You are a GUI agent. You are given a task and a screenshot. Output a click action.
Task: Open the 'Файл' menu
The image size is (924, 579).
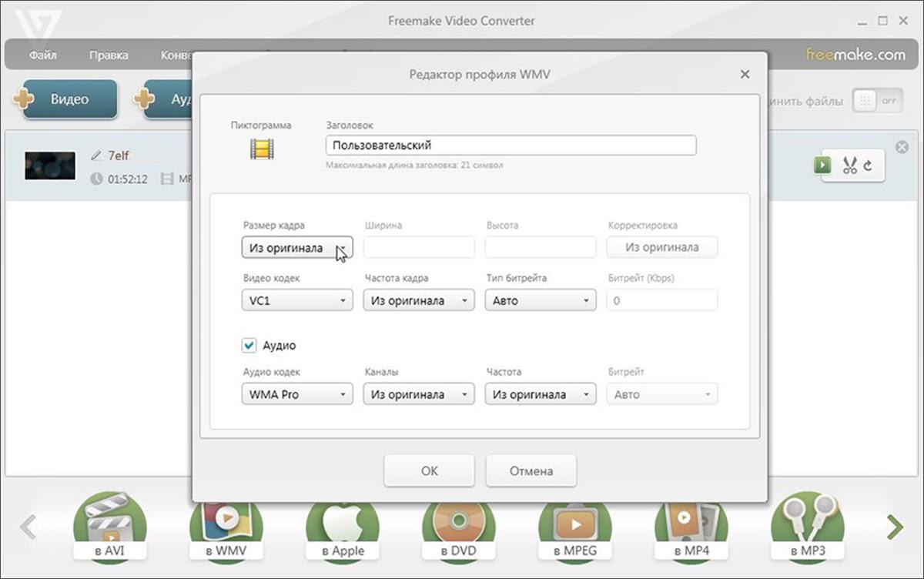[x=43, y=55]
